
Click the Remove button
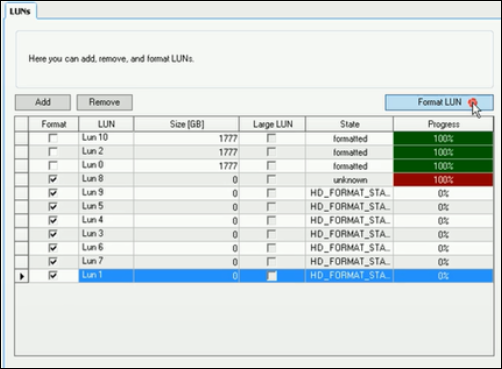[104, 102]
